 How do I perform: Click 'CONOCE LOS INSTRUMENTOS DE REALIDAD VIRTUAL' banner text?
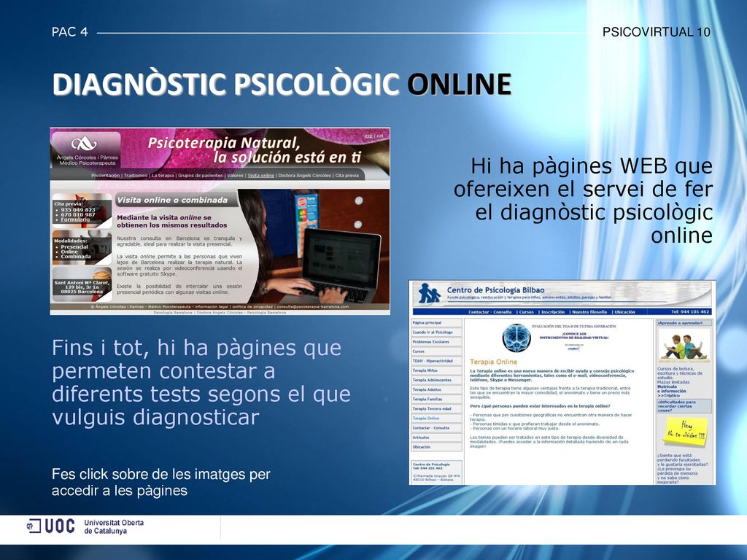click(x=573, y=335)
